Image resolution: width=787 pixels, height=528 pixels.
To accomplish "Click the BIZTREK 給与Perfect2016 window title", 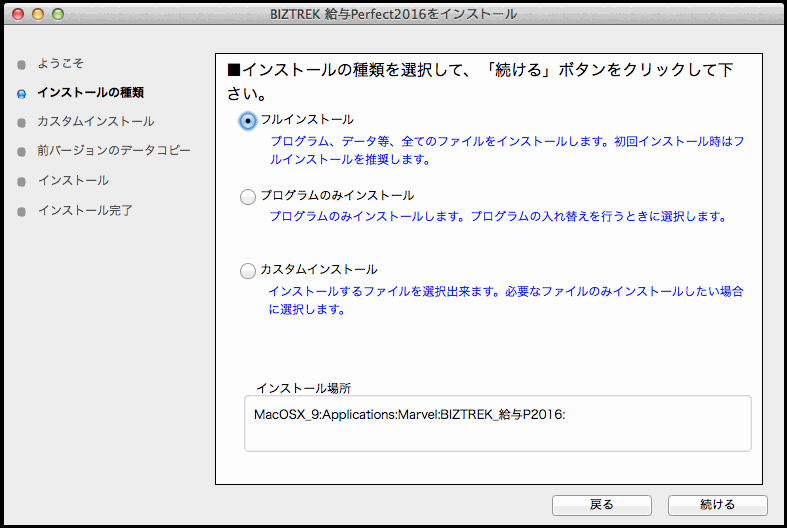I will point(393,14).
